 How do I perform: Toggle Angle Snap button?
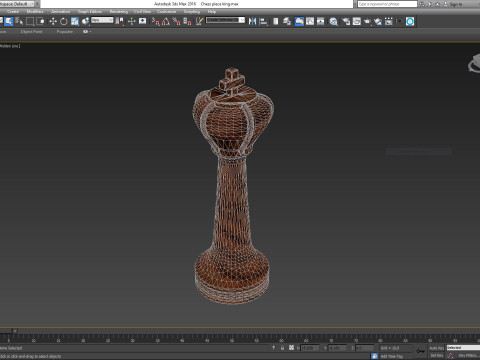click(x=166, y=21)
